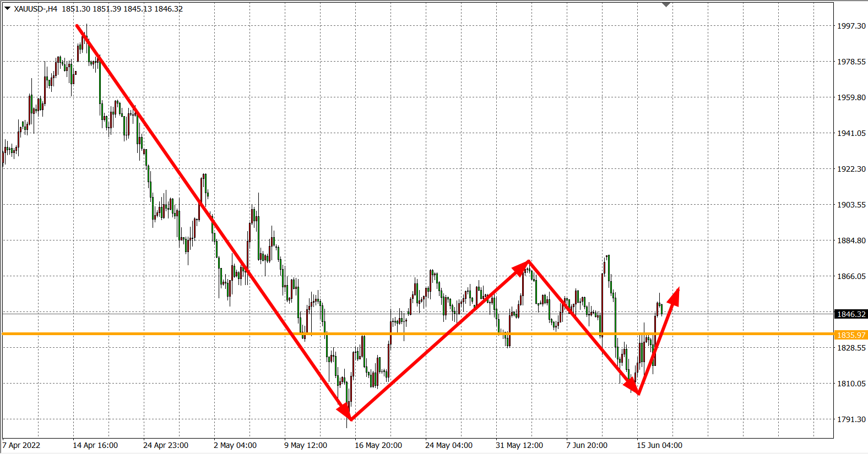Click the dropdown triangle beside XAUUSD-,H4
The width and height of the screenshot is (868, 454).
click(x=7, y=8)
